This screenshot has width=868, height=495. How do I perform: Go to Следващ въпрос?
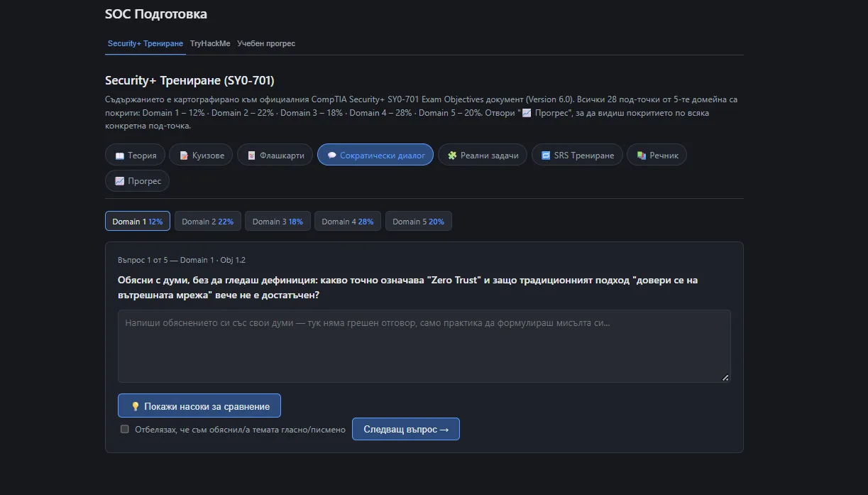(x=406, y=429)
